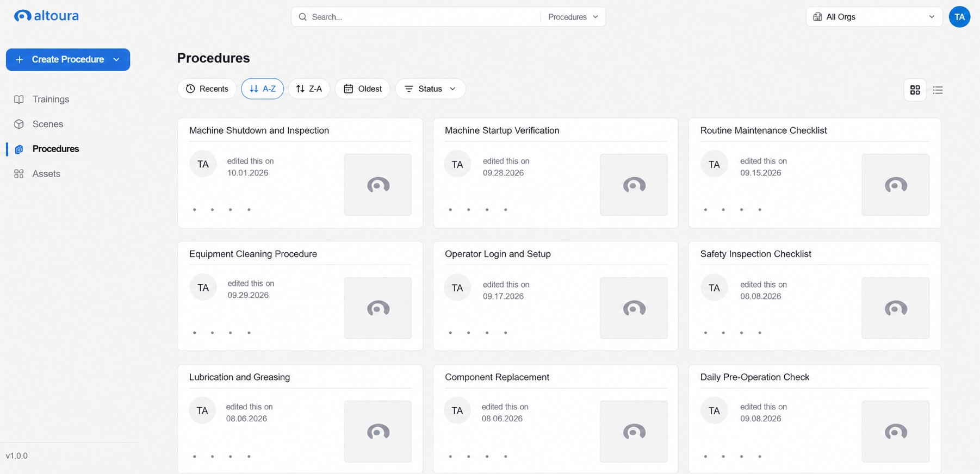Click TA avatar on Lubrication and Greasing card
980x474 pixels.
(x=202, y=410)
